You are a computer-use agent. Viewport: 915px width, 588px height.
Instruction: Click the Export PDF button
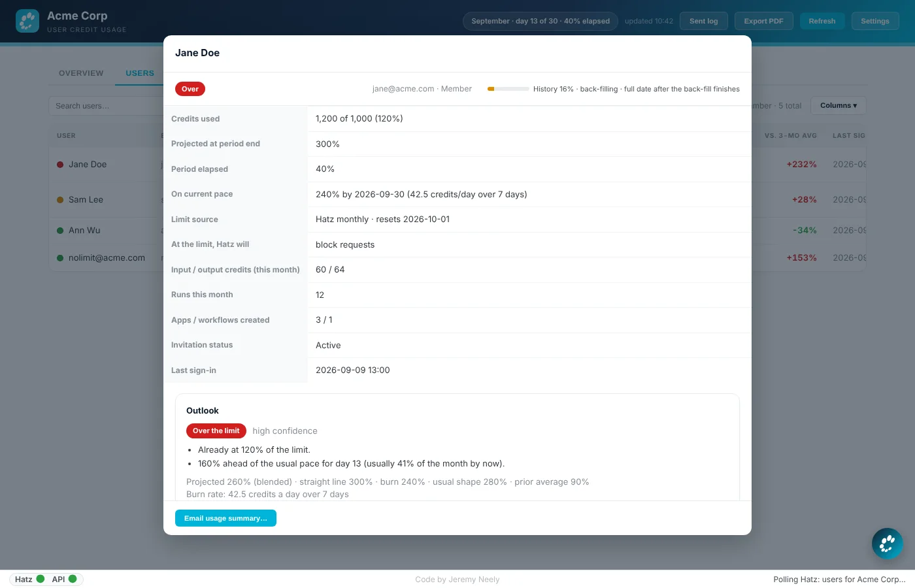click(x=763, y=21)
